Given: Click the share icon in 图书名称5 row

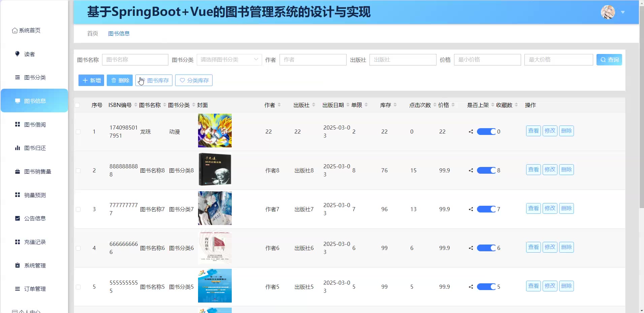Looking at the screenshot, I should click(471, 287).
